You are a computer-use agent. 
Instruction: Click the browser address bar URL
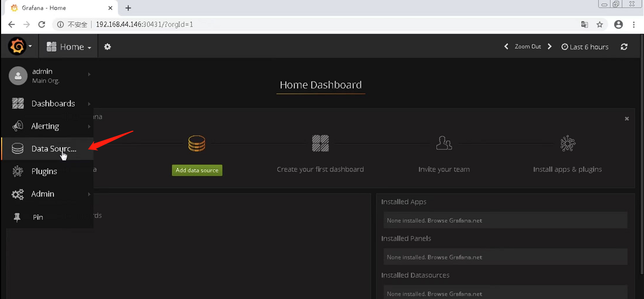click(x=144, y=25)
